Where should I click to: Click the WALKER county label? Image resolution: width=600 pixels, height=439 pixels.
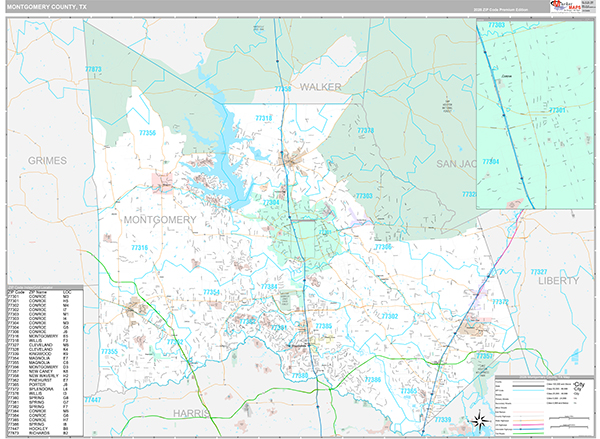click(320, 87)
